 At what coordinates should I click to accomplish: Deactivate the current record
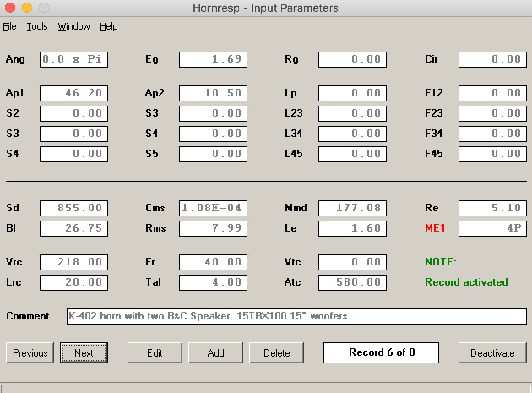point(492,353)
